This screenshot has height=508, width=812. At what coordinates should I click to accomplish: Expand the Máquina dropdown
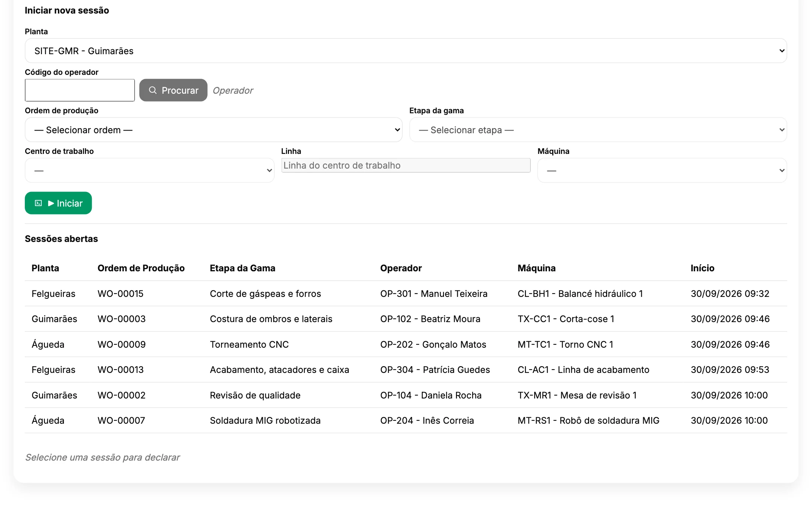[x=662, y=170]
